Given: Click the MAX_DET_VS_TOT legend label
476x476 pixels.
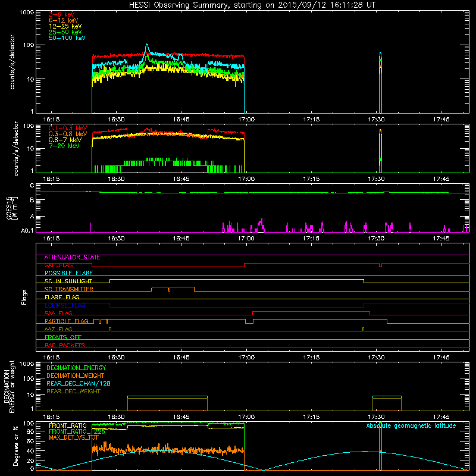Looking at the screenshot, I should click(x=73, y=437).
